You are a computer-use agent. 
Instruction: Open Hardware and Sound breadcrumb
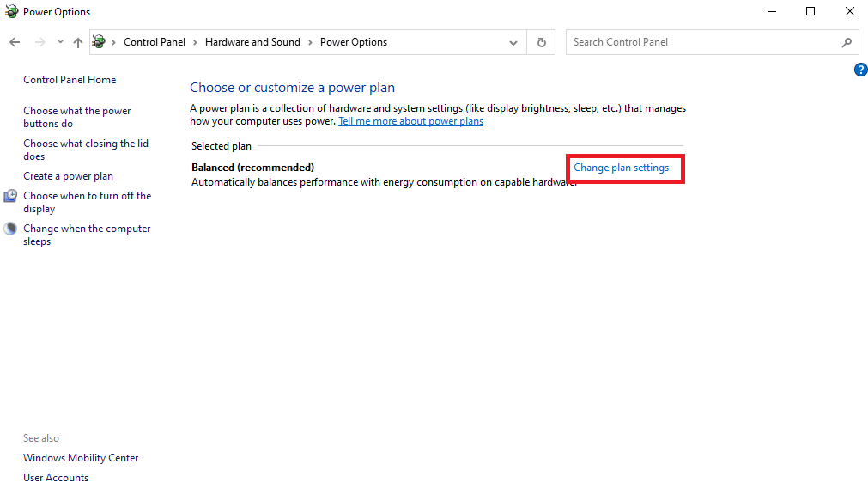252,42
